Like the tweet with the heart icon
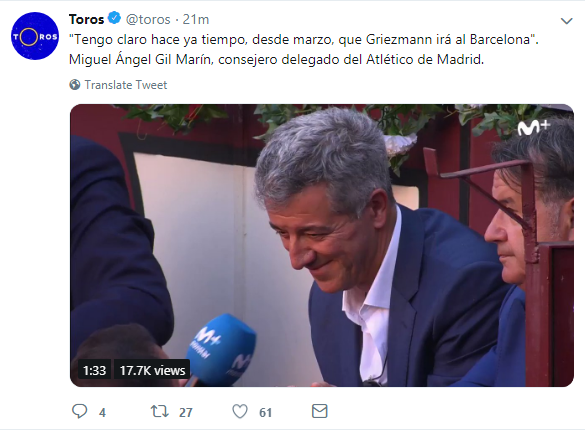Viewport: 585px width, 430px height. (240, 412)
